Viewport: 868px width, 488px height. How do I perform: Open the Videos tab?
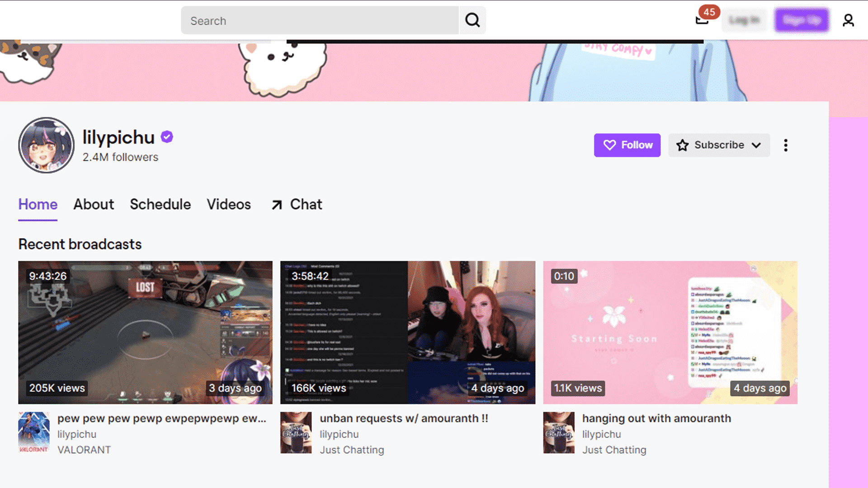(x=229, y=205)
